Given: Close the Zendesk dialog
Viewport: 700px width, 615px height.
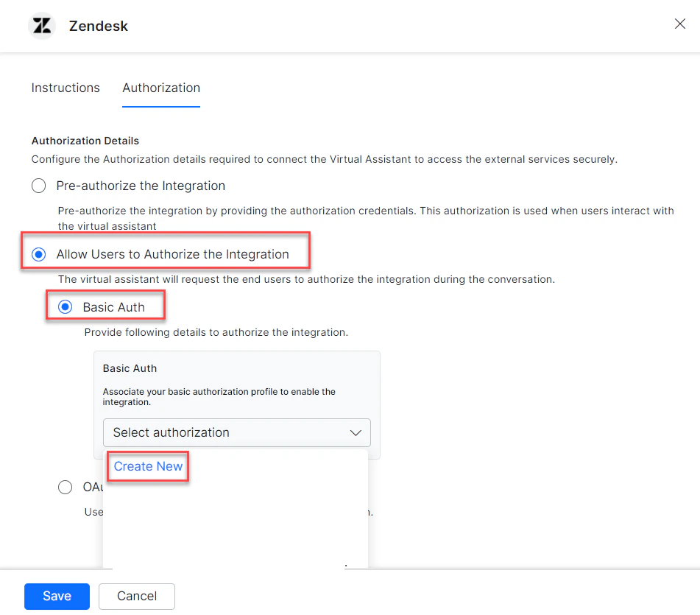Looking at the screenshot, I should click(x=679, y=24).
